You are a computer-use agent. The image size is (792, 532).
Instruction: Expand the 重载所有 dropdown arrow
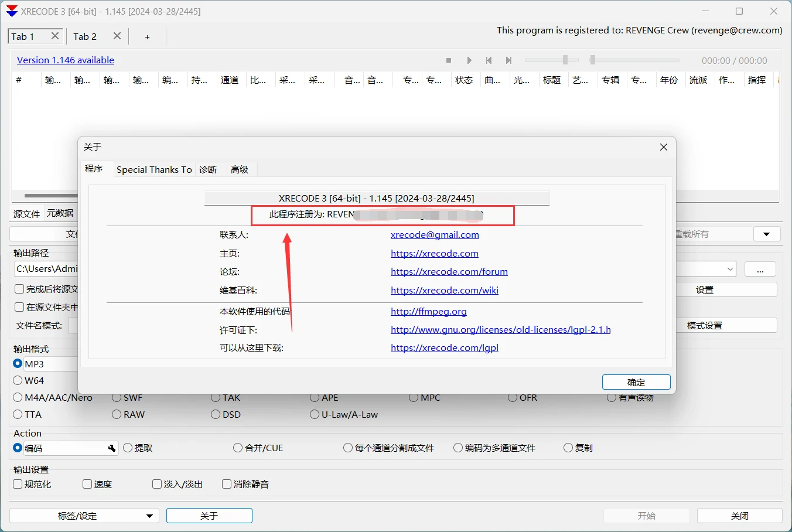tap(767, 234)
